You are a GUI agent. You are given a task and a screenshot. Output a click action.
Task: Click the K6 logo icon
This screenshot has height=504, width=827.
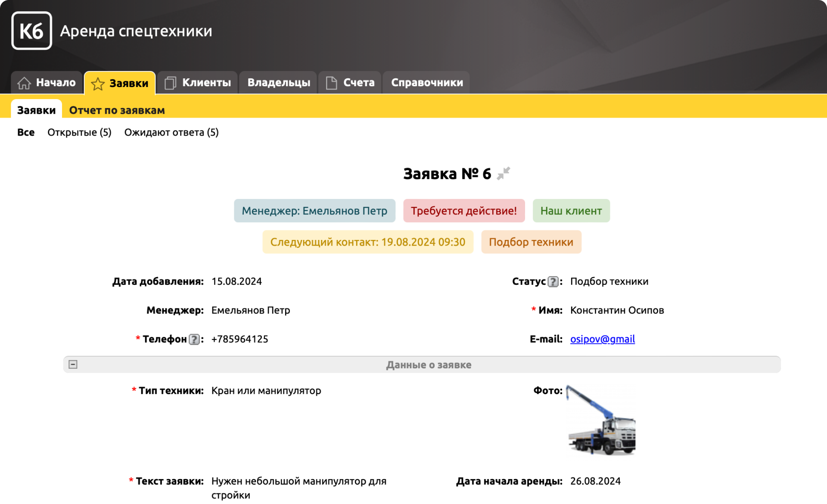tap(31, 31)
